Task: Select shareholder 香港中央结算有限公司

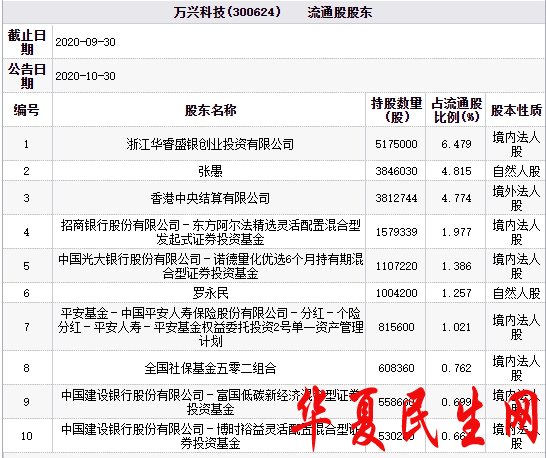Action: coord(210,198)
